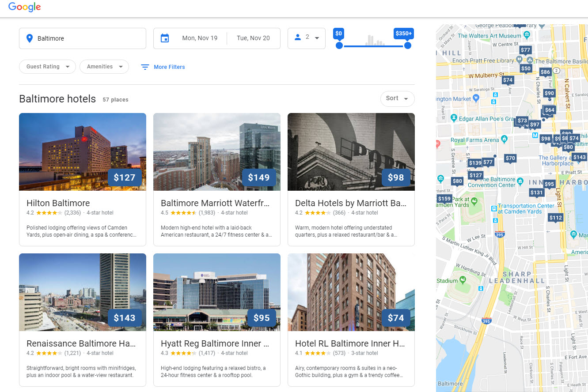Select the Tue, Nov 20 check-out date
588x392 pixels.
pos(253,38)
